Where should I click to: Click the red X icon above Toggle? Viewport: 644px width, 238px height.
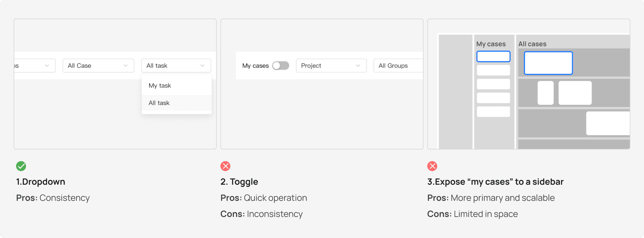(225, 166)
